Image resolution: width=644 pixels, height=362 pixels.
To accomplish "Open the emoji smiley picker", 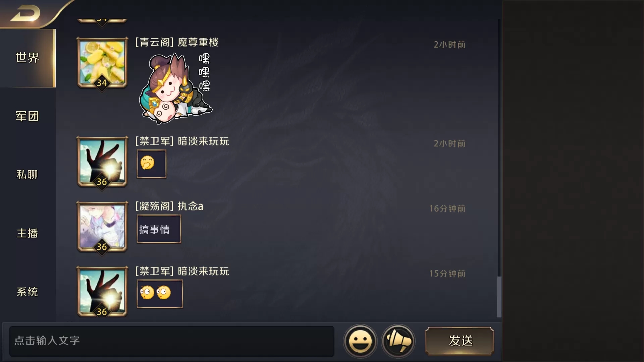I will pyautogui.click(x=360, y=341).
